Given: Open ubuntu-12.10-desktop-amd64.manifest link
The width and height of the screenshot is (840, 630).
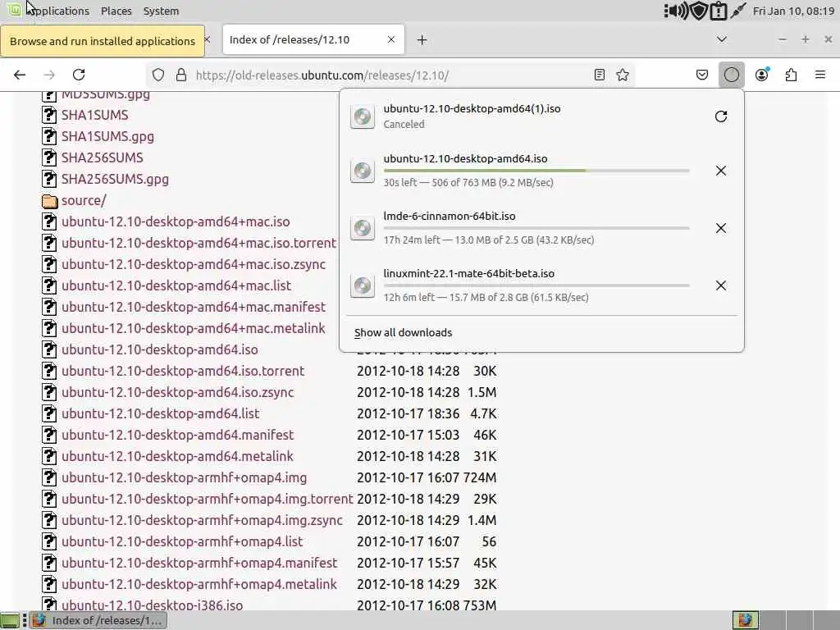Looking at the screenshot, I should tap(178, 435).
